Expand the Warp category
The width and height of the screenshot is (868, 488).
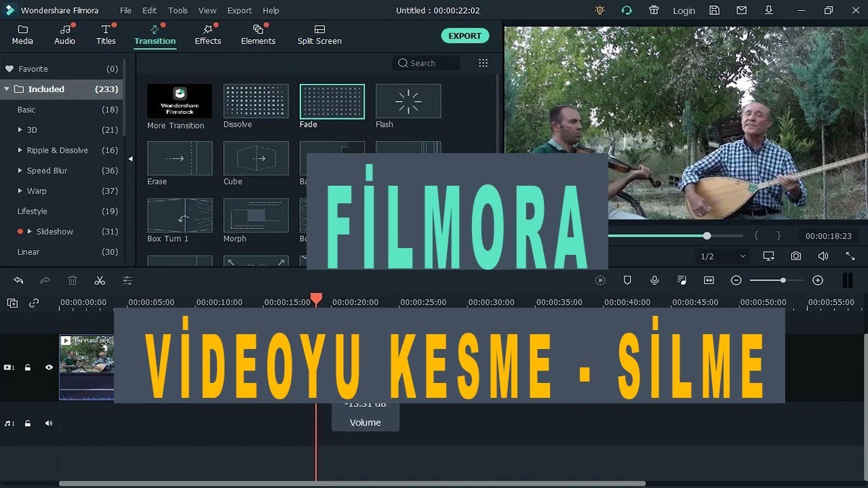[x=20, y=191]
